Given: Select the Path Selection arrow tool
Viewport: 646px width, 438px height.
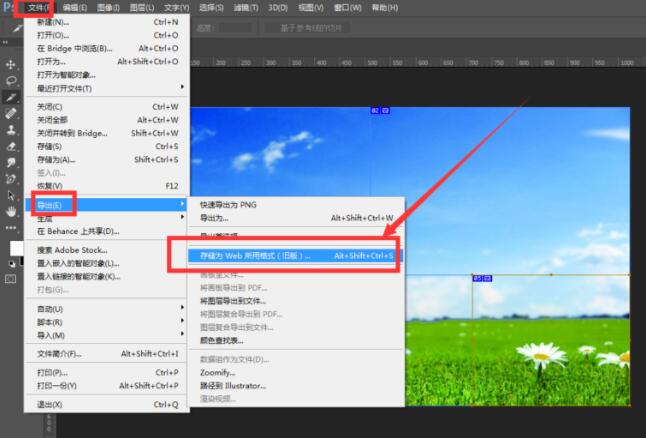Looking at the screenshot, I should (x=11, y=195).
